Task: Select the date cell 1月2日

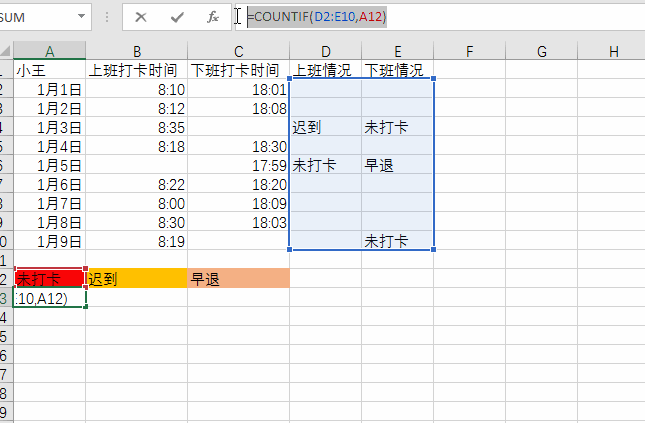Action: (50, 108)
